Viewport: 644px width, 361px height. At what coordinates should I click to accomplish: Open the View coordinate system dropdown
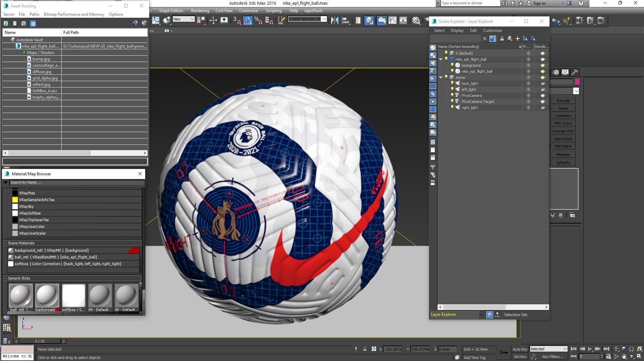(x=183, y=19)
